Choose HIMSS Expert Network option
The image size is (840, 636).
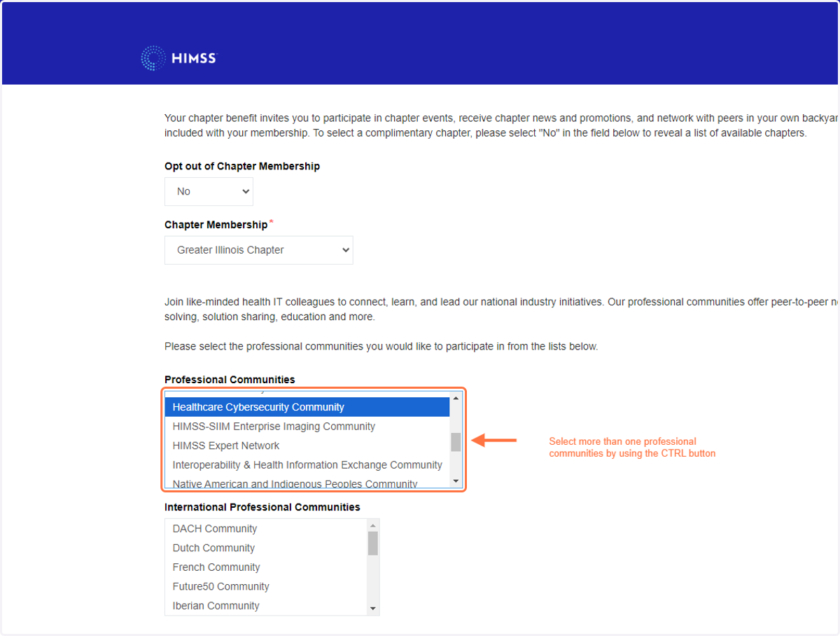coord(307,445)
